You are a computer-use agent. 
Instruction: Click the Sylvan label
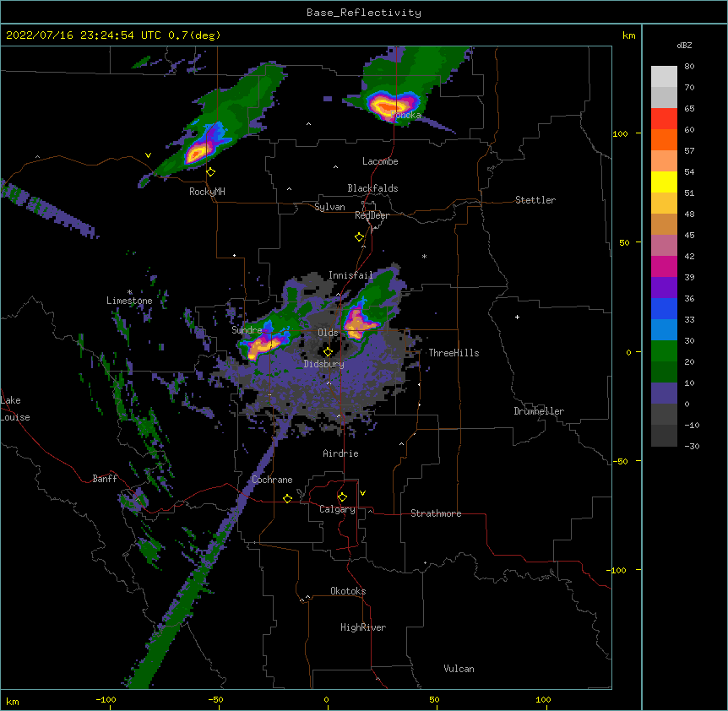tap(329, 207)
